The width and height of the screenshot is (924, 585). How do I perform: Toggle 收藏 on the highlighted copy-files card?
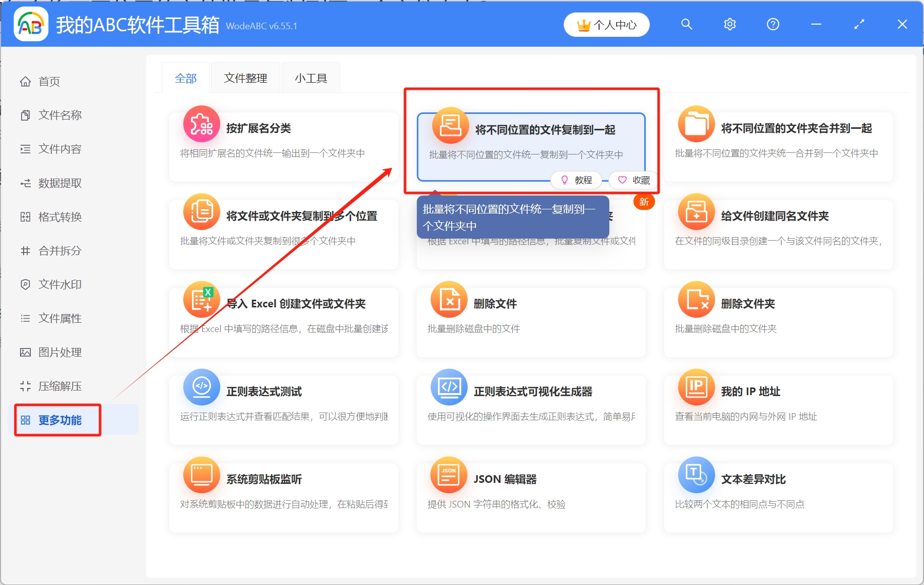(633, 180)
